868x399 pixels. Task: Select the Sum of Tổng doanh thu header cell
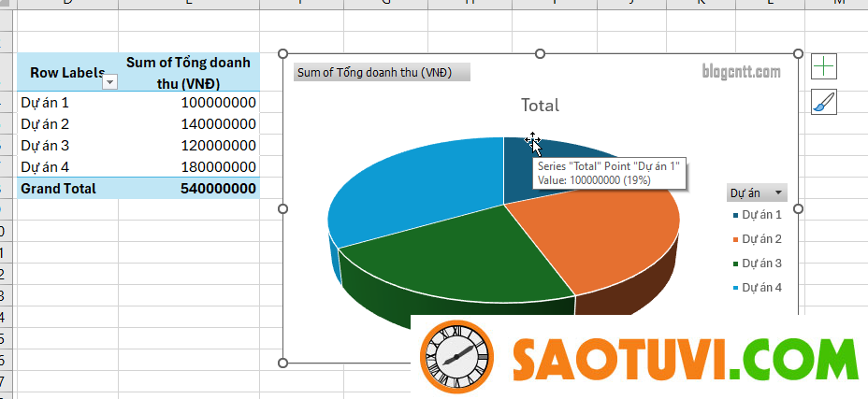(x=187, y=72)
